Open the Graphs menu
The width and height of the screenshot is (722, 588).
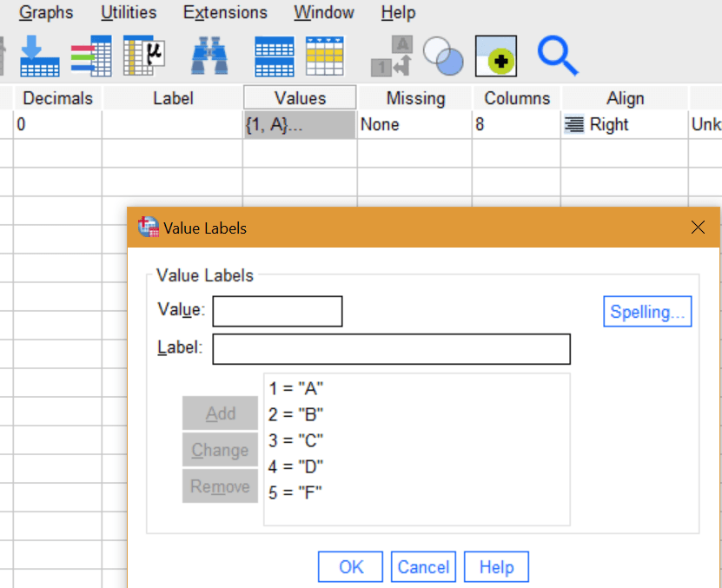pos(46,13)
